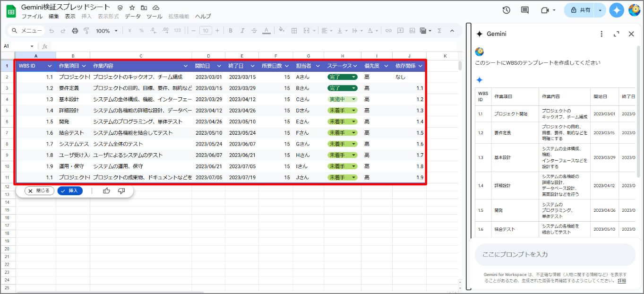Open the 詳細 link in Gemini disclaimer
The height and width of the screenshot is (294, 644).
[621, 281]
